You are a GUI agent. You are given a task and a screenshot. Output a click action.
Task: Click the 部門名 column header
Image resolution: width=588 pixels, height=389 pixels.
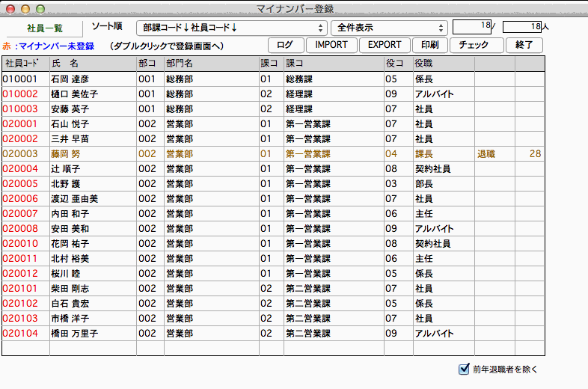[209, 63]
